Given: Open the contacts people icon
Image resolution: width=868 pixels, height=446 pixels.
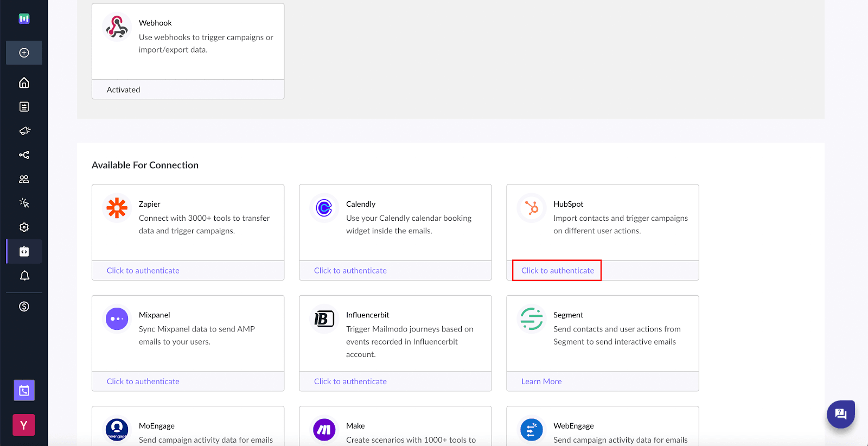Looking at the screenshot, I should point(24,179).
